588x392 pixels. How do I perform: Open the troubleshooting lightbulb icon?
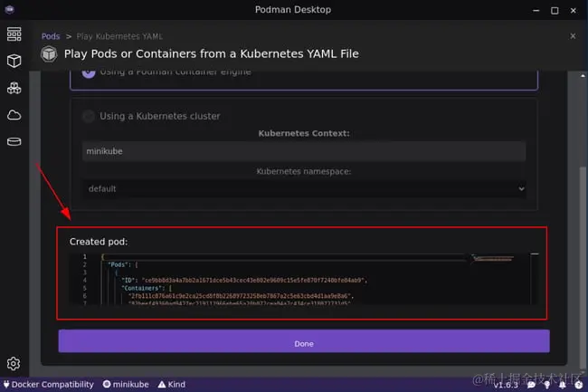click(547, 385)
